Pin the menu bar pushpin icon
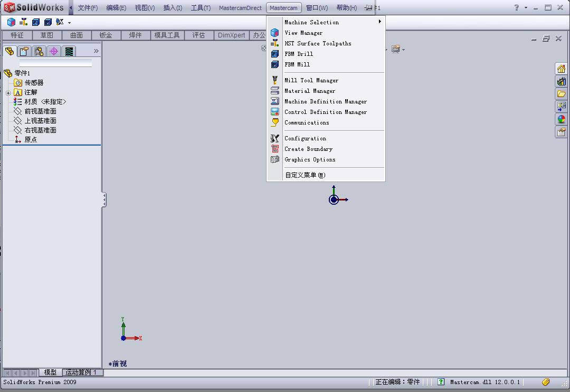Image resolution: width=570 pixels, height=392 pixels. 368,7
